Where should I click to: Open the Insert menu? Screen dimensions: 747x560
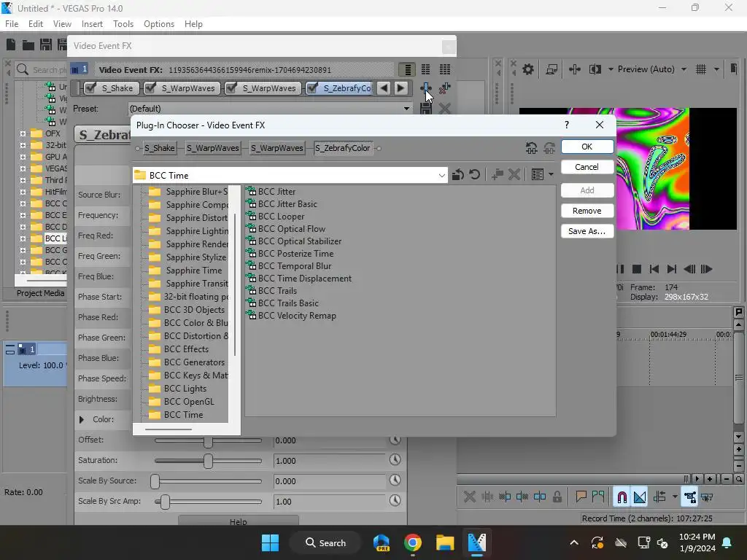click(92, 24)
